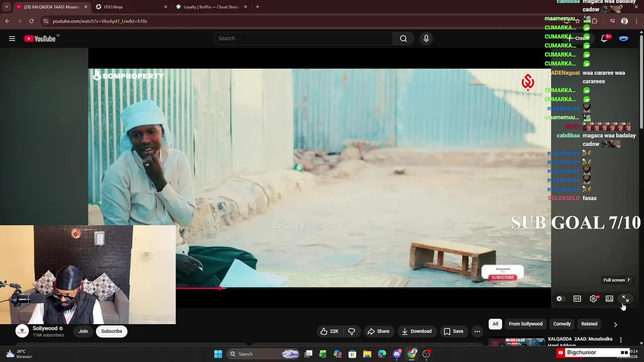The height and width of the screenshot is (362, 644).
Task: Share this video
Action: [378, 331]
